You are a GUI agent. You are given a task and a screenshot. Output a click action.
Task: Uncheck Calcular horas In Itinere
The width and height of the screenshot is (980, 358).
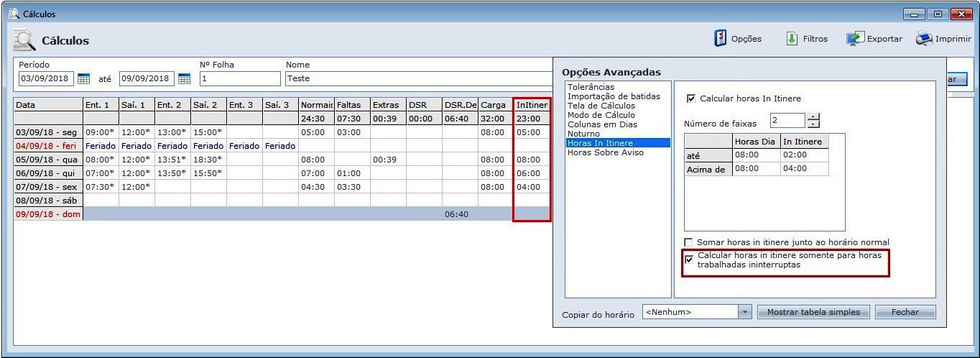pyautogui.click(x=691, y=98)
